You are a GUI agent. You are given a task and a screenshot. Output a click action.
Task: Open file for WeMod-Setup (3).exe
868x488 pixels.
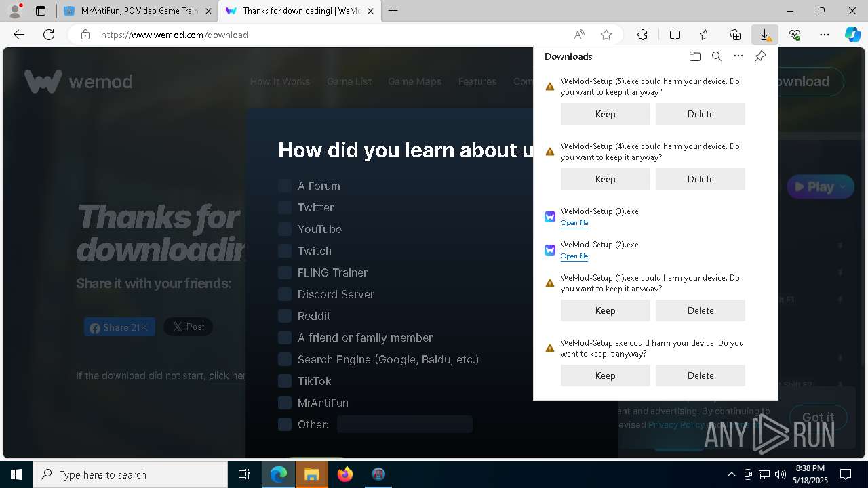pyautogui.click(x=574, y=223)
